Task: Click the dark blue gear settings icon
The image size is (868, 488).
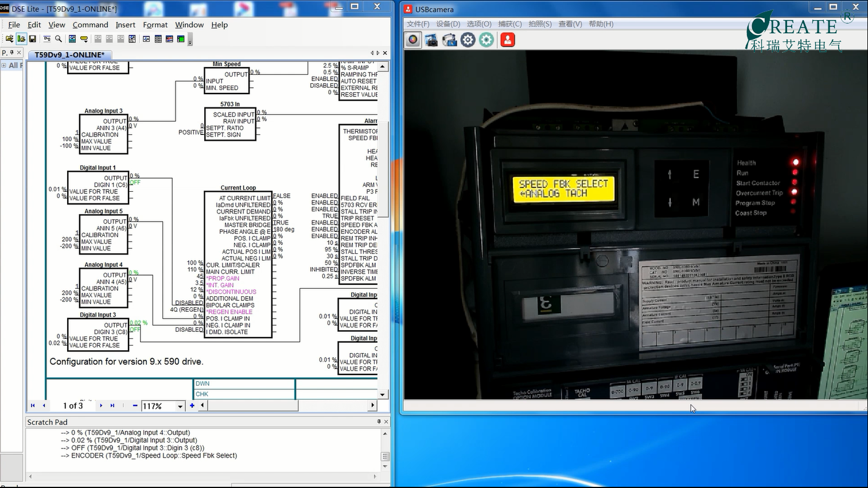Action: click(468, 40)
